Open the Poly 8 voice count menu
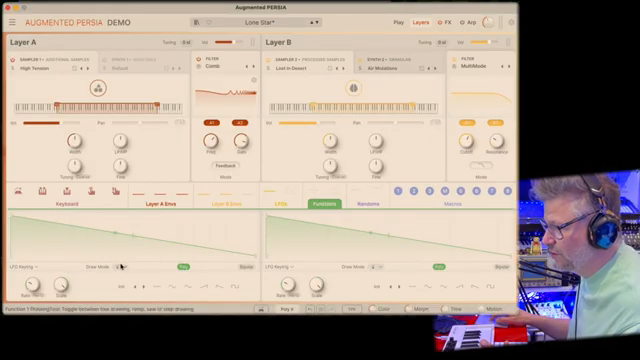The image size is (640, 360). 287,309
